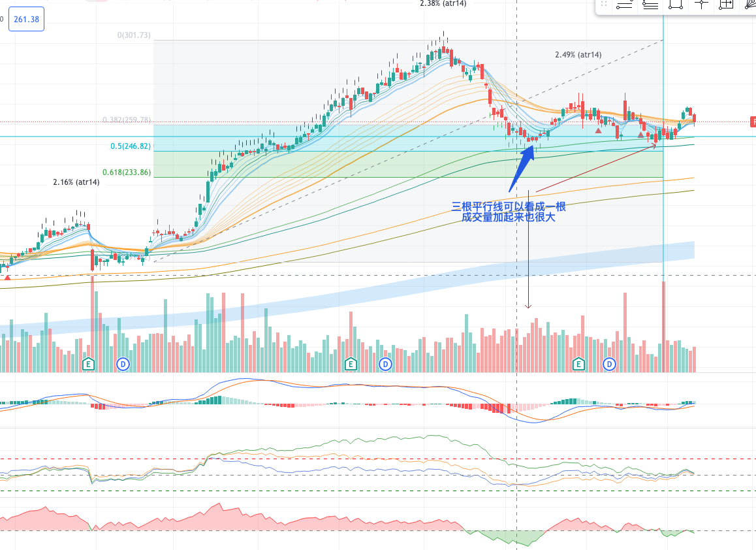
Task: Select the fan lines tool at toolbar edge
Action: coord(749,5)
